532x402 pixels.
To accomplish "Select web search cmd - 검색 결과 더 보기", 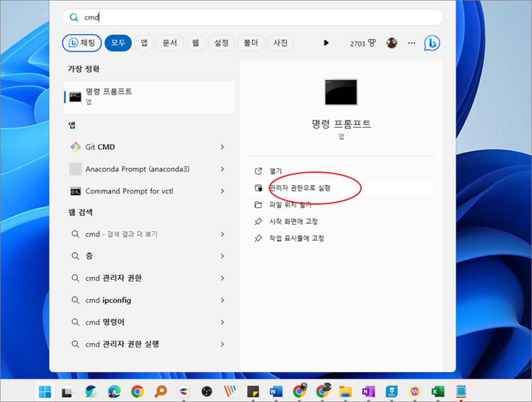I will tap(140, 234).
